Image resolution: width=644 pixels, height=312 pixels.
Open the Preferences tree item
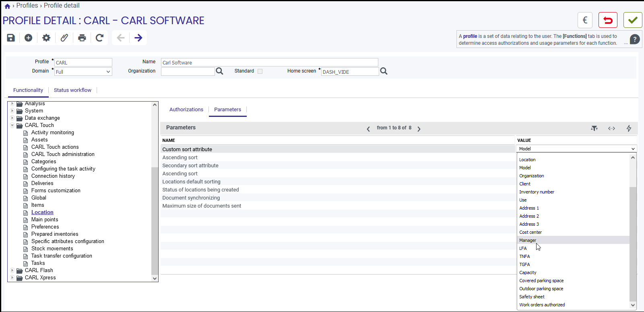tap(45, 227)
